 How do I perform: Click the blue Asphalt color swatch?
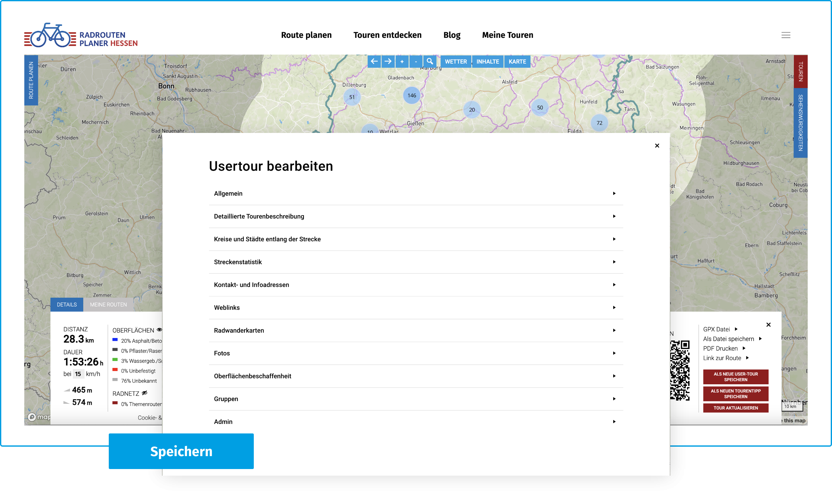(x=115, y=340)
